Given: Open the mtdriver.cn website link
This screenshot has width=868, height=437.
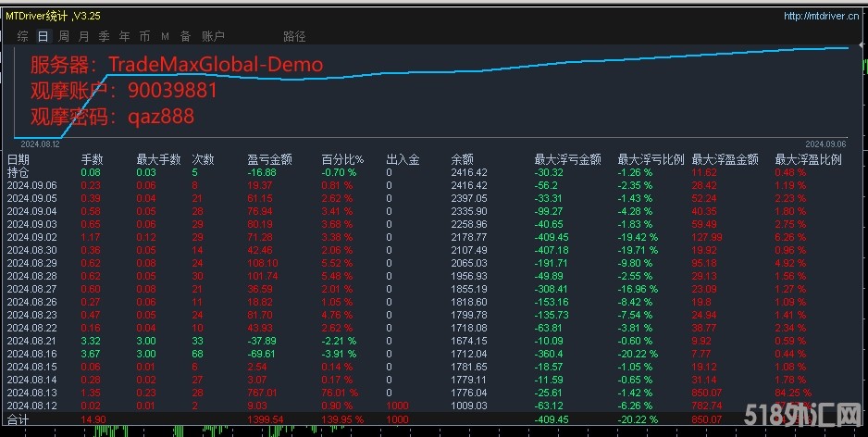Looking at the screenshot, I should click(821, 16).
